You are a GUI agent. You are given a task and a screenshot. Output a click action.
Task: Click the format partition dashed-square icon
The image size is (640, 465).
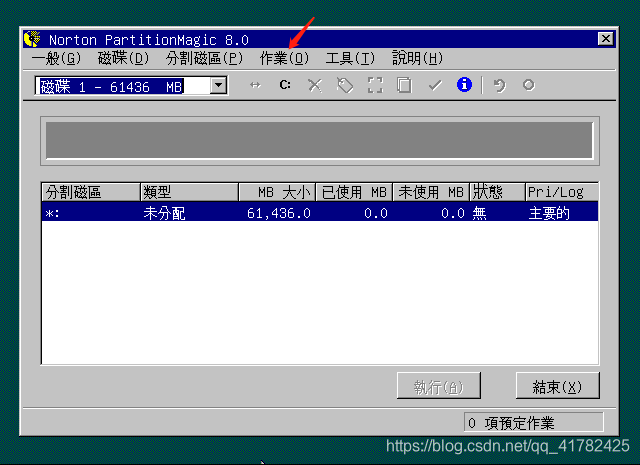click(375, 85)
